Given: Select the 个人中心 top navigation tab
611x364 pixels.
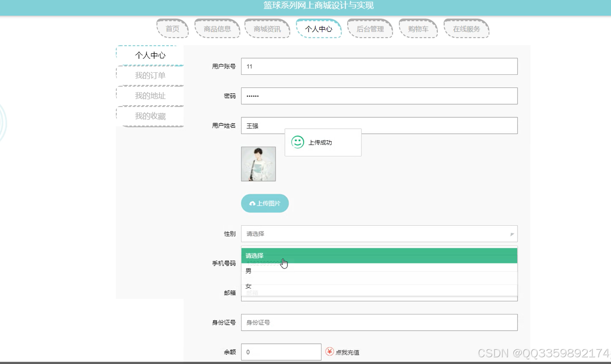Looking at the screenshot, I should click(319, 29).
